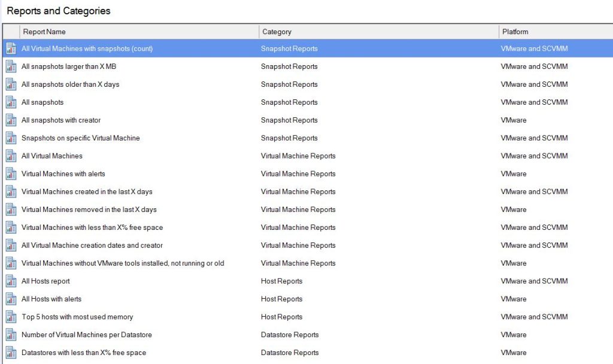This screenshot has width=613, height=364.
Task: Select Virtual Machines with less than X% free space
Action: [92, 227]
